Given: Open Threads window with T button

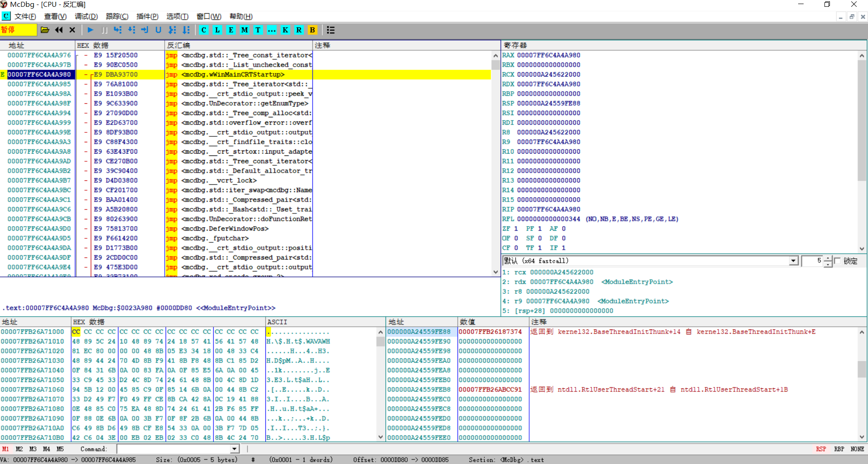Looking at the screenshot, I should tap(258, 30).
